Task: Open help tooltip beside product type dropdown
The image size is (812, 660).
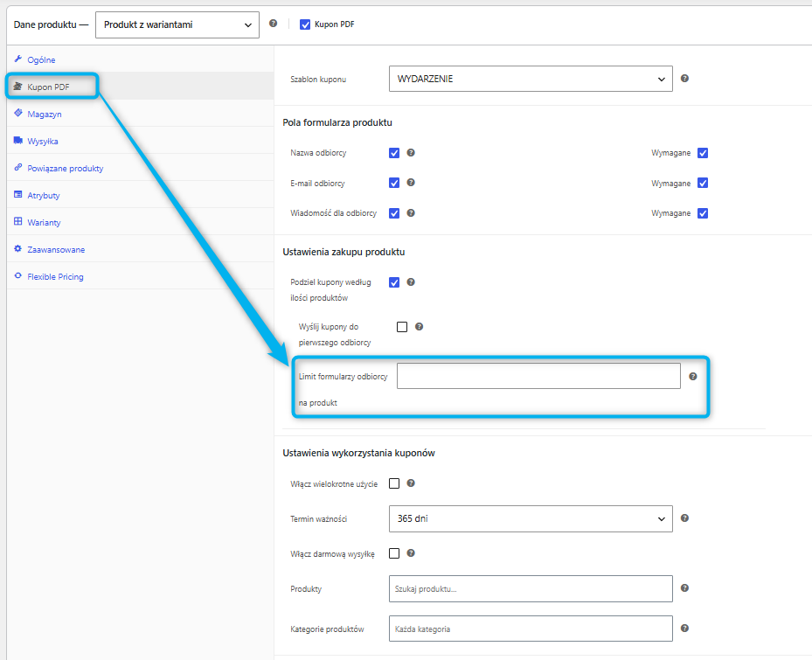Action: pos(274,24)
